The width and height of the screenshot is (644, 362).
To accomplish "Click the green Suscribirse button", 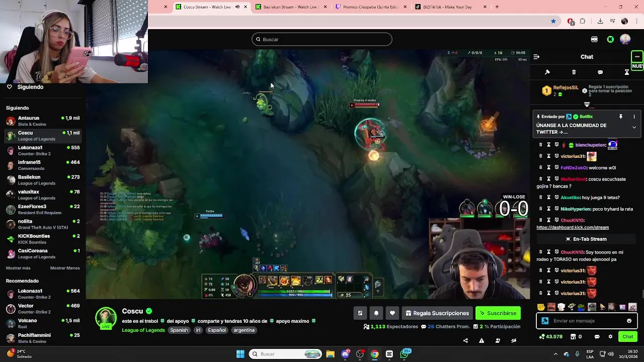I will coord(498,313).
